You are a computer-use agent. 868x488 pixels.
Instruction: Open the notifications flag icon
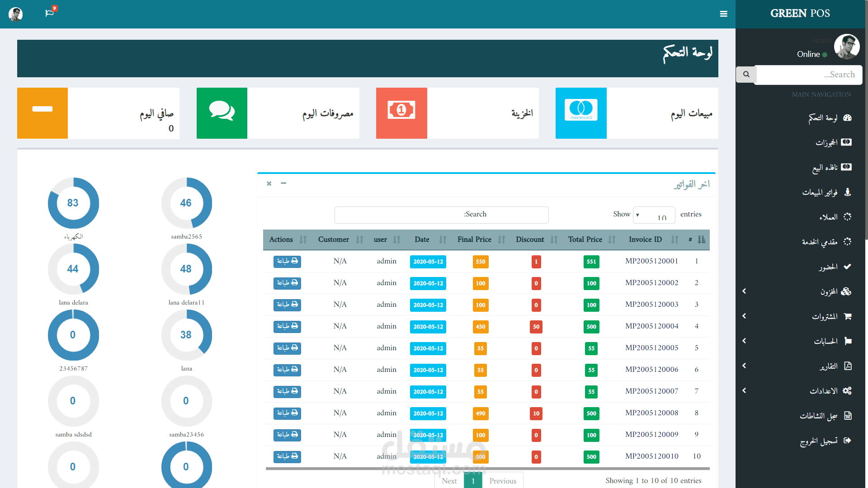coord(50,13)
